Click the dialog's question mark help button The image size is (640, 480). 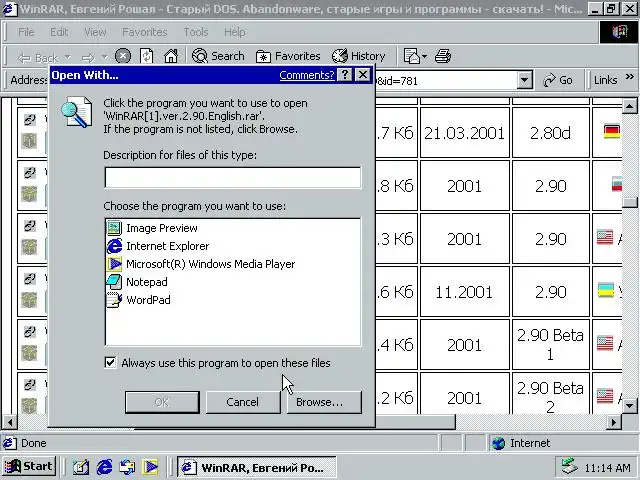(x=345, y=75)
